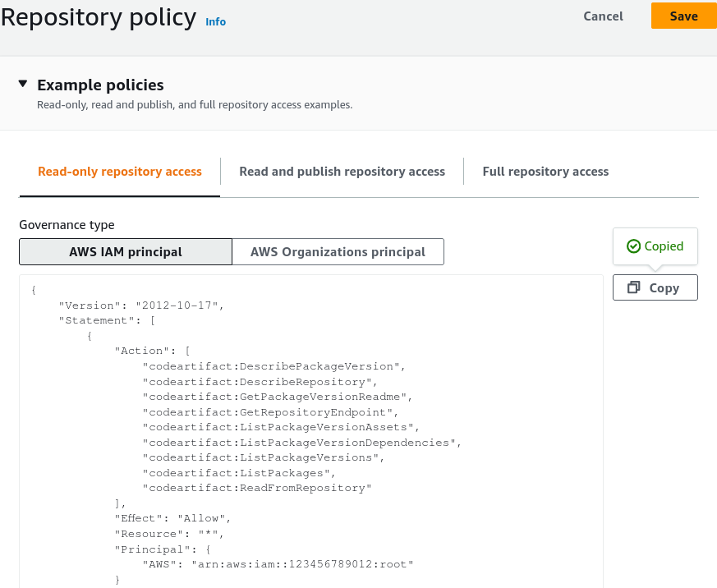The height and width of the screenshot is (588, 717).
Task: Click the codeartifact:ListPackageVersions line
Action: tap(264, 457)
